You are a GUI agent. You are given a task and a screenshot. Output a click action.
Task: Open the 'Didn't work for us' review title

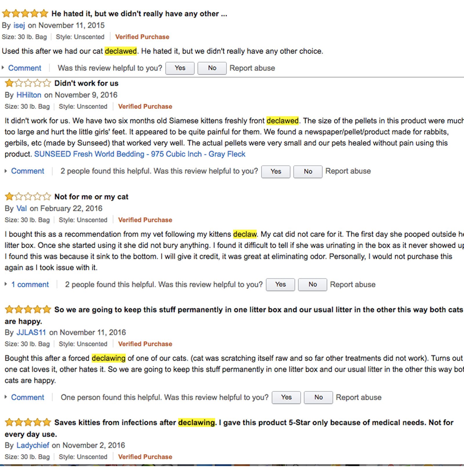point(86,83)
